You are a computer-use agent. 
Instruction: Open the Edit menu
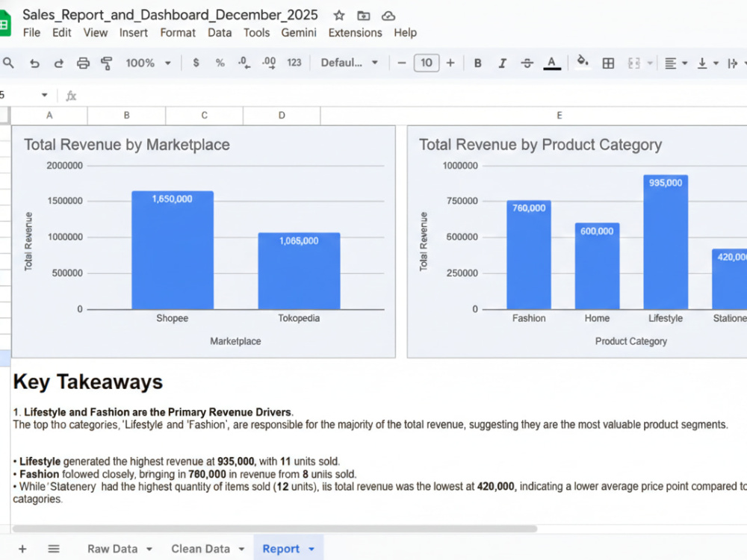[61, 32]
